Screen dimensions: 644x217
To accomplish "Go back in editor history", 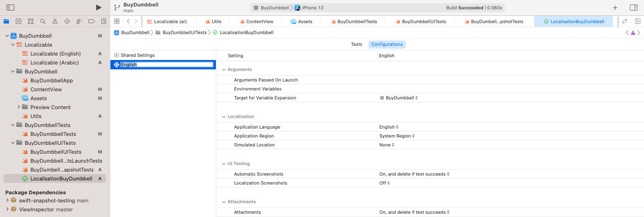I will point(128,21).
